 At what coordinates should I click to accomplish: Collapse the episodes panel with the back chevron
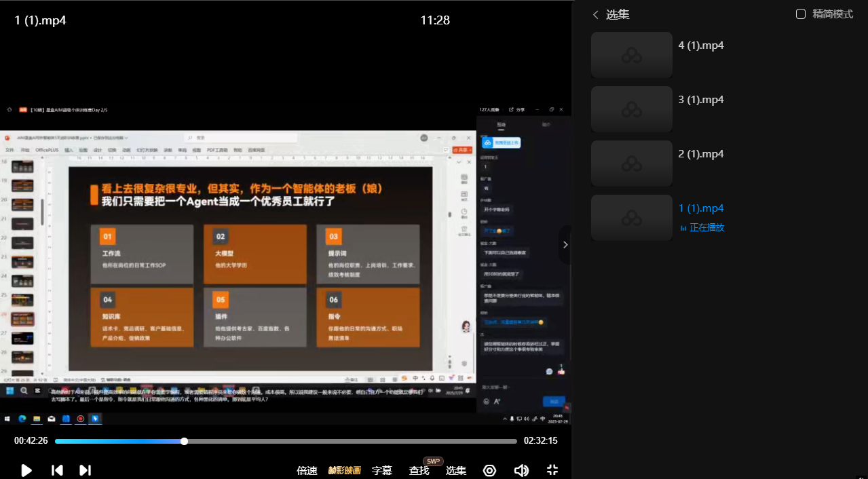[x=595, y=14]
